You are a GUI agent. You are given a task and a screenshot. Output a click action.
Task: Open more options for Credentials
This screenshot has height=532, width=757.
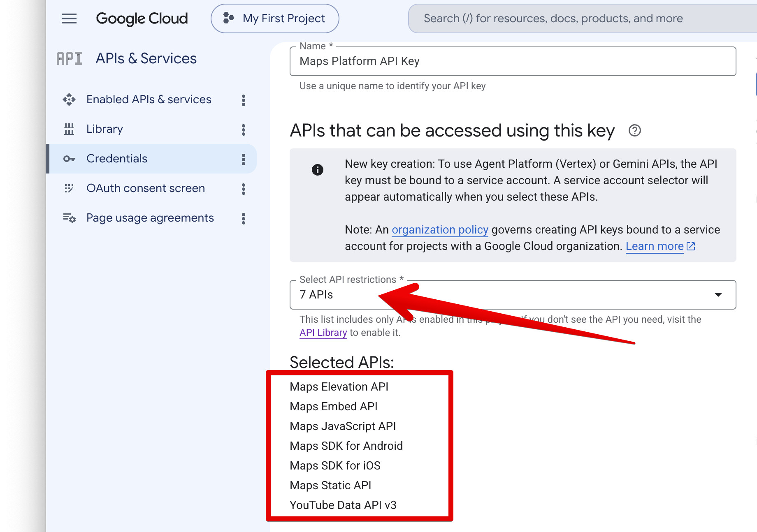[x=244, y=159]
